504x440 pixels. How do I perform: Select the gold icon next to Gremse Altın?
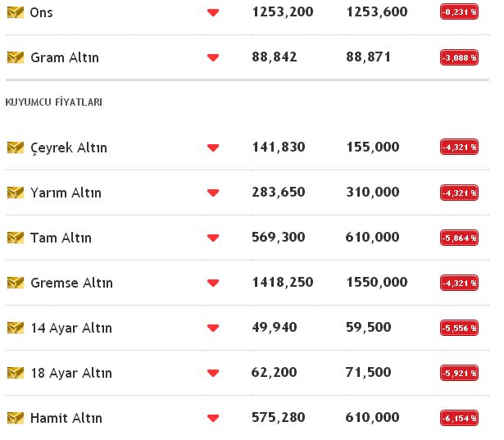tap(16, 283)
